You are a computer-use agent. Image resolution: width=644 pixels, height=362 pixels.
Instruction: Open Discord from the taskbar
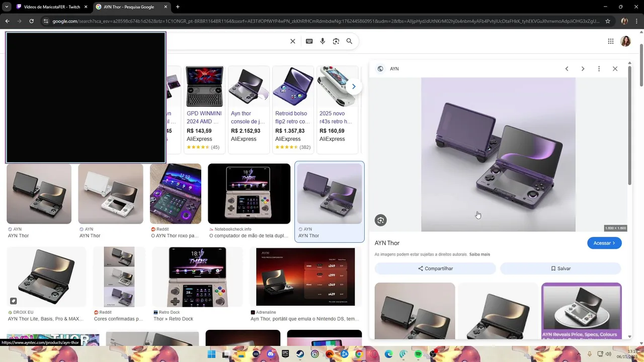point(271,354)
